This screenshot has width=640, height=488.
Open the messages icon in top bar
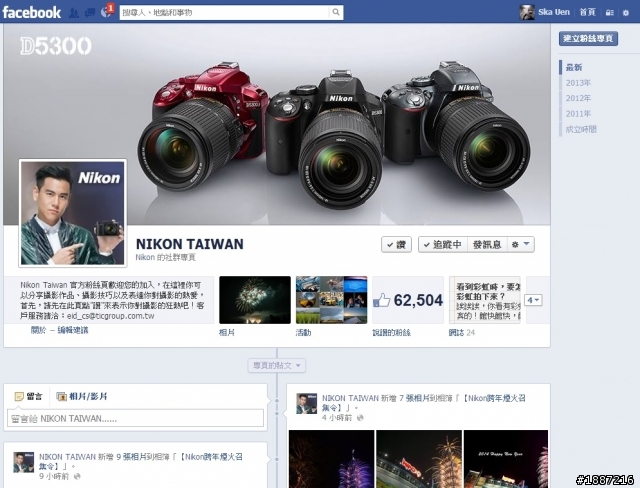(90, 13)
